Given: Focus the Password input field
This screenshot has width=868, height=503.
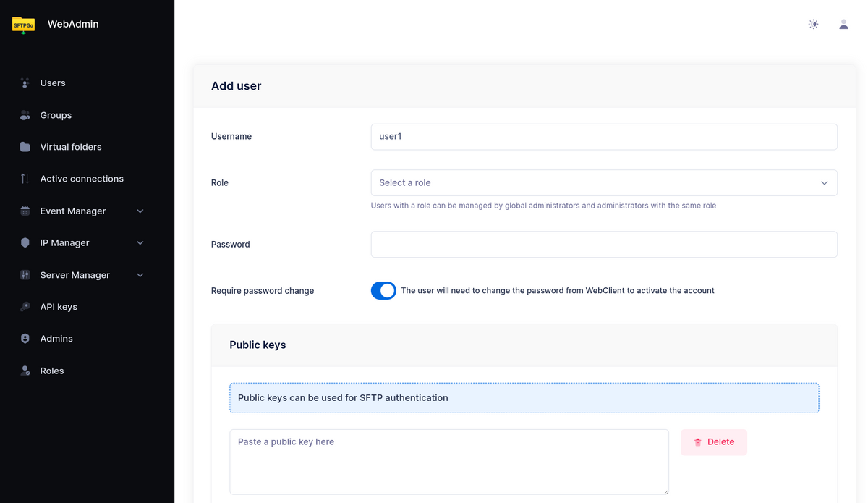Looking at the screenshot, I should point(604,245).
